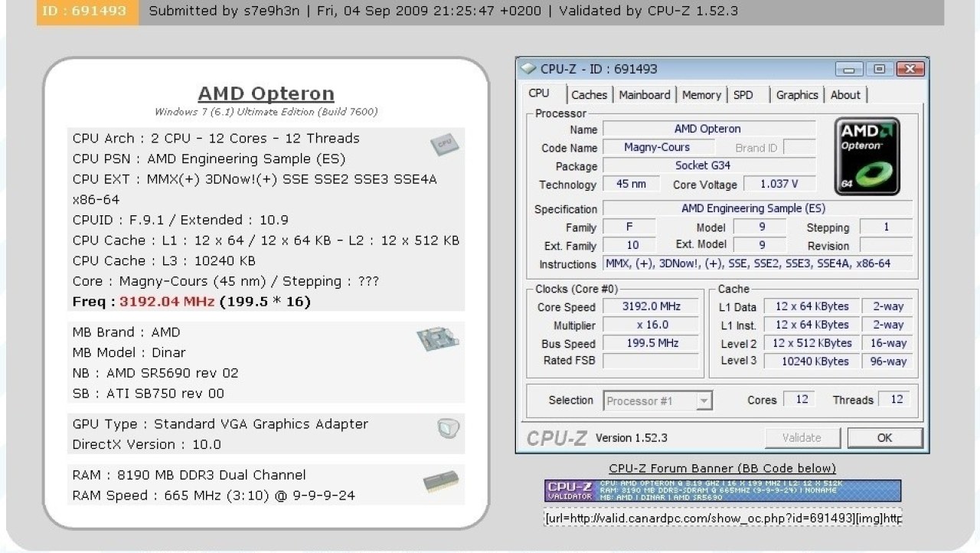The image size is (980, 553).
Task: Click the CPU-Z title bar app icon
Action: pos(528,69)
